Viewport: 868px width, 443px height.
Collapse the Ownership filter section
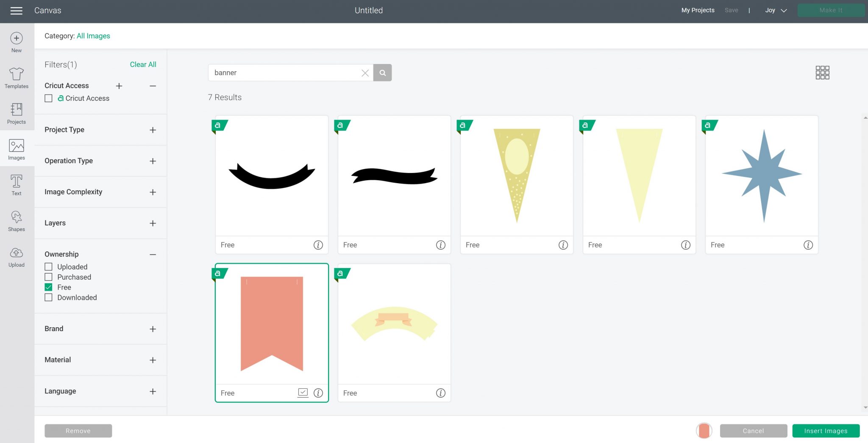tap(153, 254)
